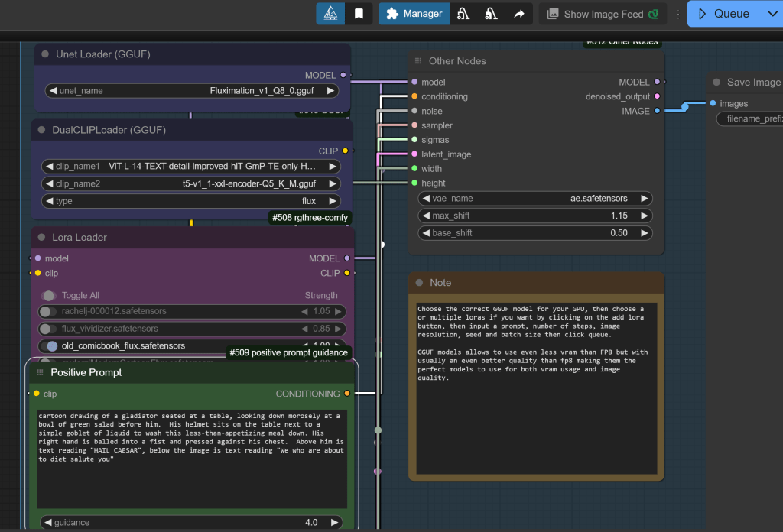Open the Manager panel
Viewport: 783px width, 532px height.
(414, 14)
